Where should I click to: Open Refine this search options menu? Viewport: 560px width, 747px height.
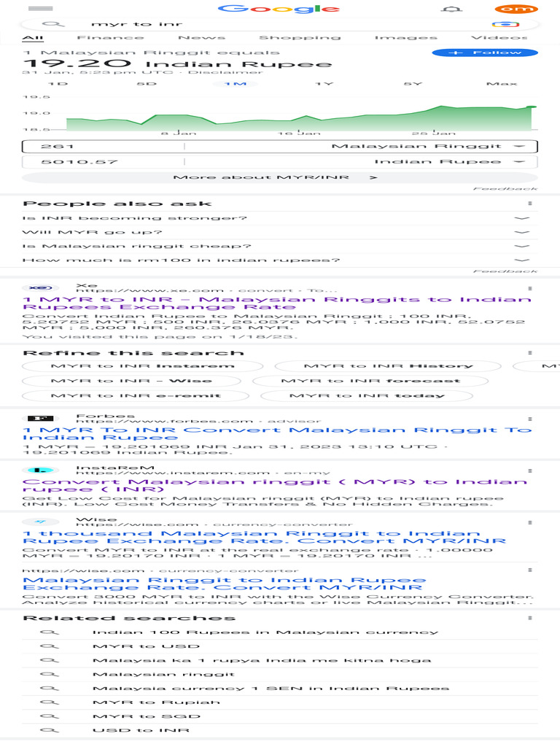pyautogui.click(x=530, y=352)
